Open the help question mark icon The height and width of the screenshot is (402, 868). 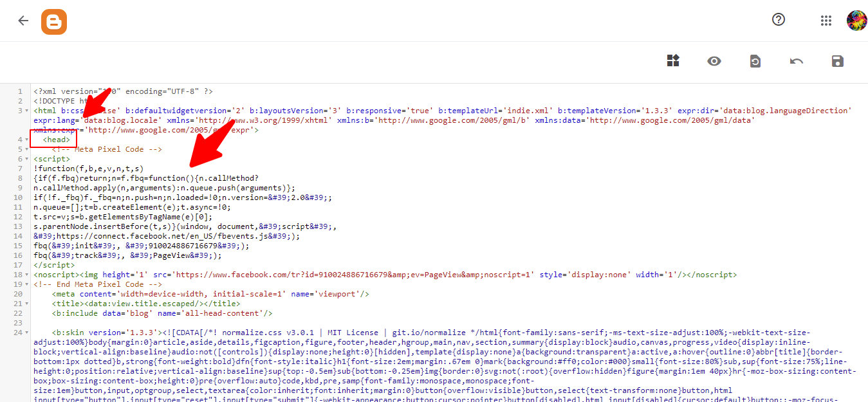(779, 20)
